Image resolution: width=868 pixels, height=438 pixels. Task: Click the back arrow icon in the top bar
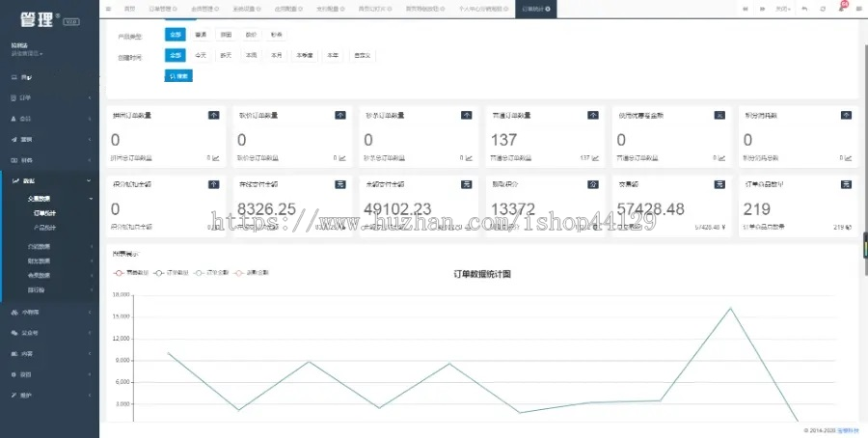(x=804, y=9)
